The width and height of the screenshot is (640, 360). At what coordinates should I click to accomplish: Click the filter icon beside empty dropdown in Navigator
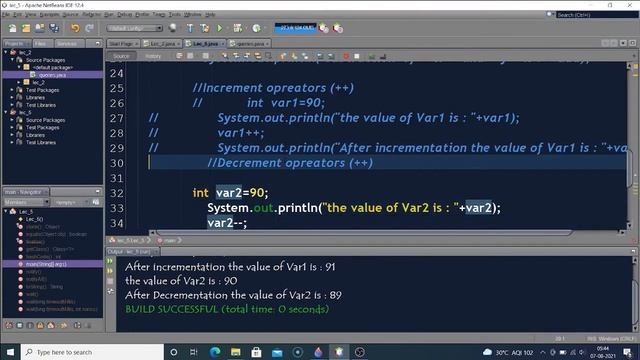pyautogui.click(x=96, y=202)
